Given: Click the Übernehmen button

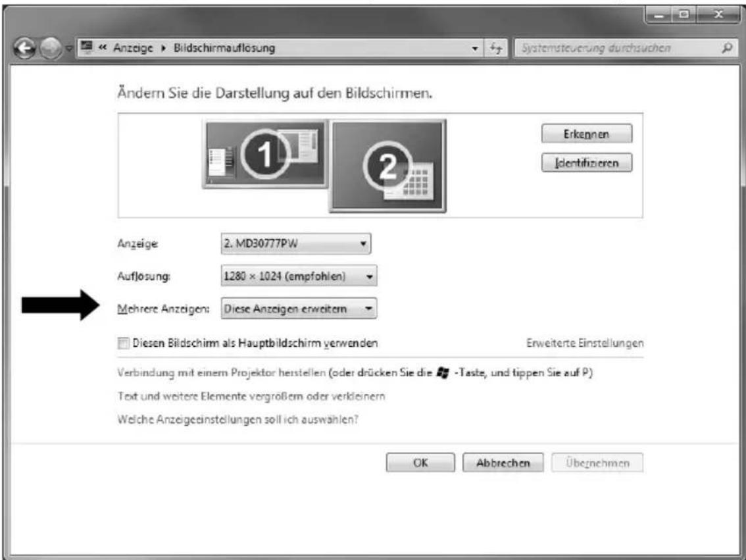Looking at the screenshot, I should point(597,463).
